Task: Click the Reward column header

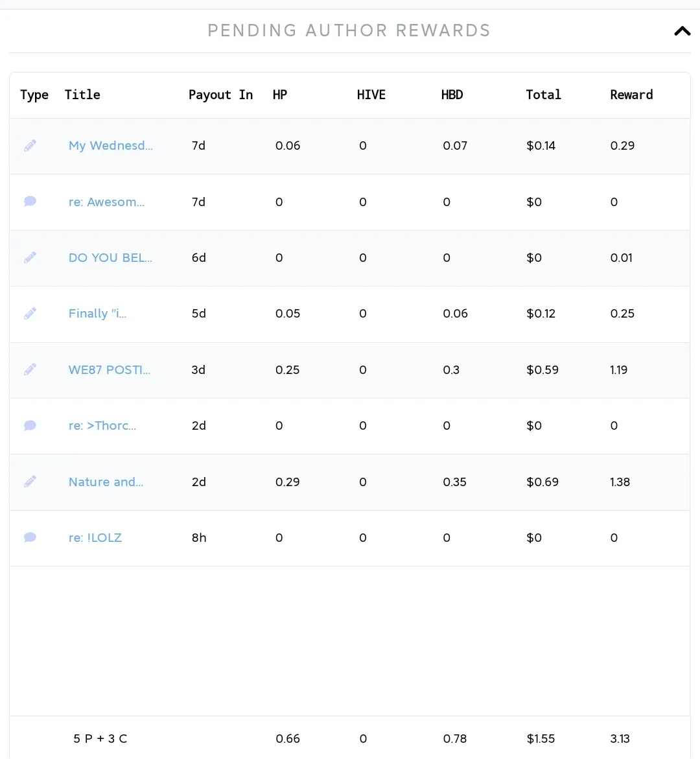Action: click(631, 95)
